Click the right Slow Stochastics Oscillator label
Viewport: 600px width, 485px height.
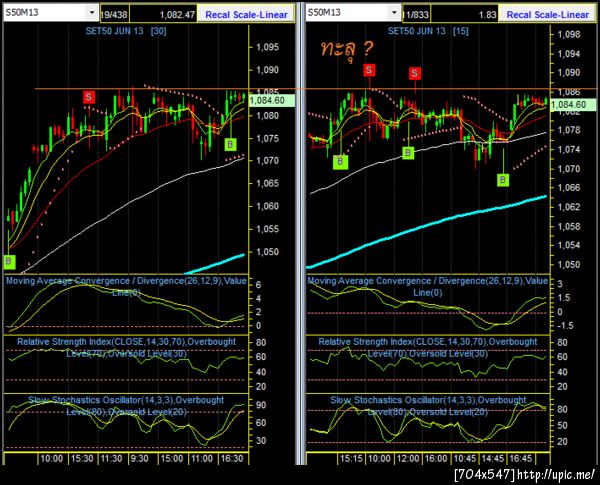coord(428,406)
